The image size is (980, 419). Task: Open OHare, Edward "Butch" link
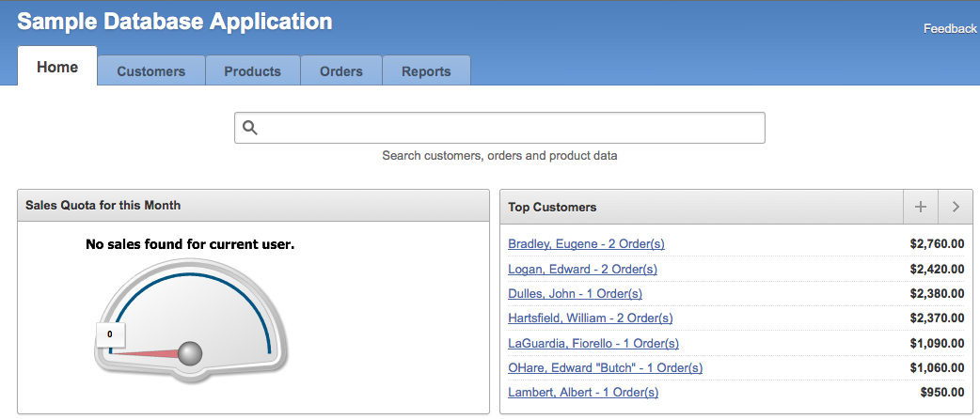click(x=605, y=368)
